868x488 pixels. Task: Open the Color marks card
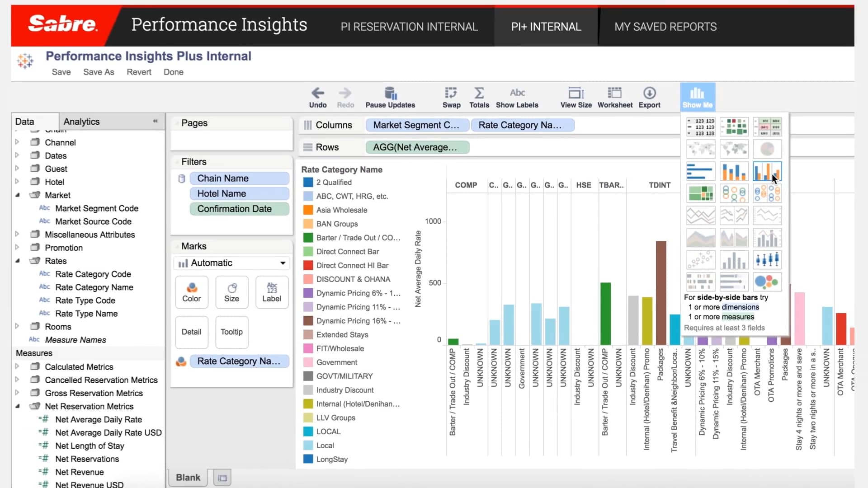pos(191,292)
